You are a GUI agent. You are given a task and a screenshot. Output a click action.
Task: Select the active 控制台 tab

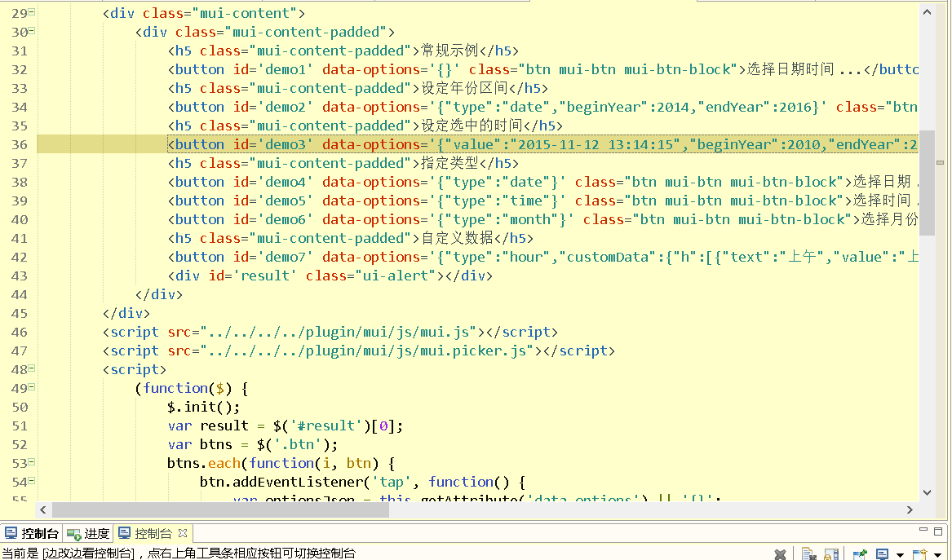click(x=153, y=533)
